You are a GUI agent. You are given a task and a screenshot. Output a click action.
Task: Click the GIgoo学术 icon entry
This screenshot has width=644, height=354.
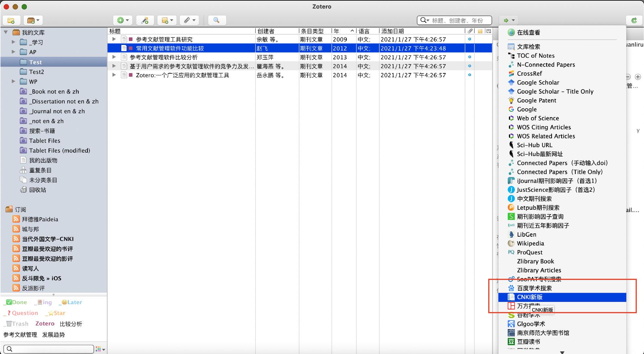pos(511,324)
